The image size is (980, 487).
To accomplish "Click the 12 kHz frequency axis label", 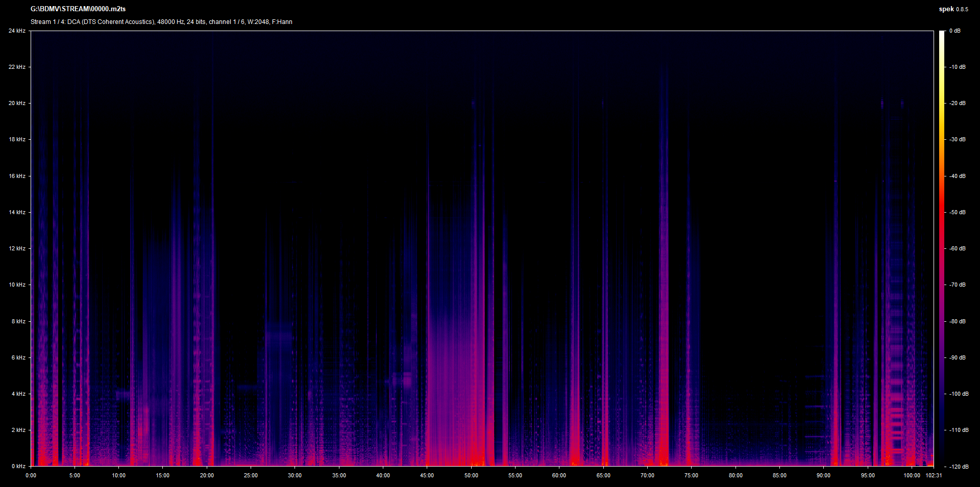I will pyautogui.click(x=17, y=249).
